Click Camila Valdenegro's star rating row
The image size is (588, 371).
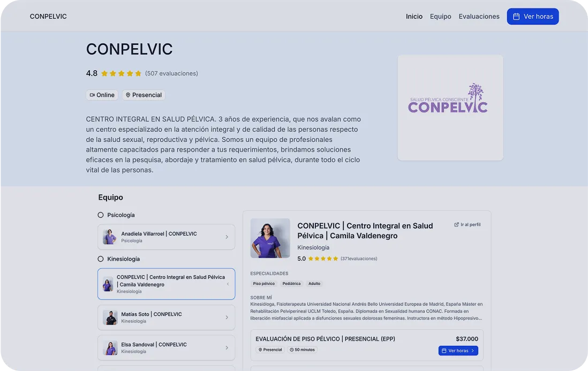tap(337, 259)
